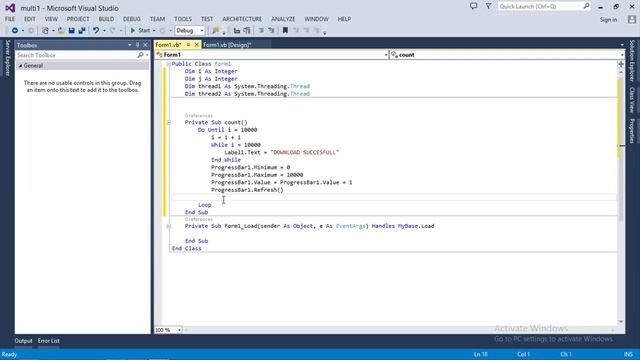Open the VIEW menu
The width and height of the screenshot is (640, 360).
coord(51,19)
